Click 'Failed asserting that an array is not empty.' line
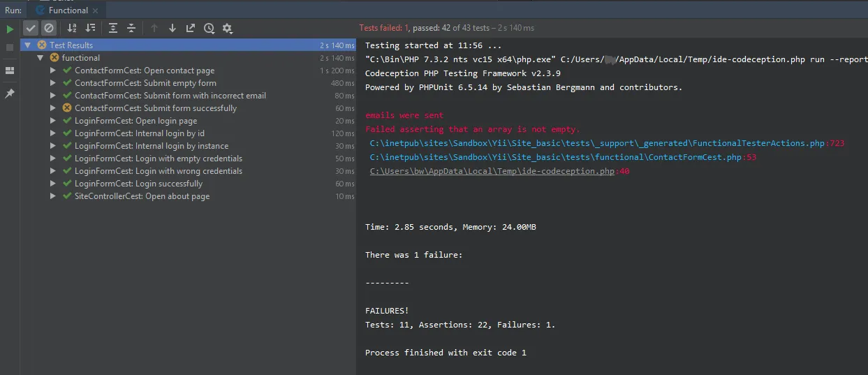Viewport: 868px width, 375px height. pos(473,129)
